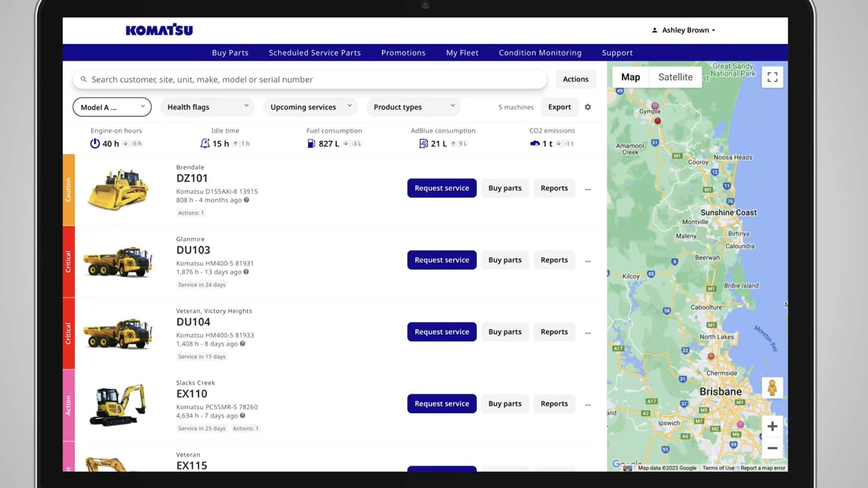The image size is (868, 488).
Task: Zoom out on the map
Action: [x=772, y=448]
